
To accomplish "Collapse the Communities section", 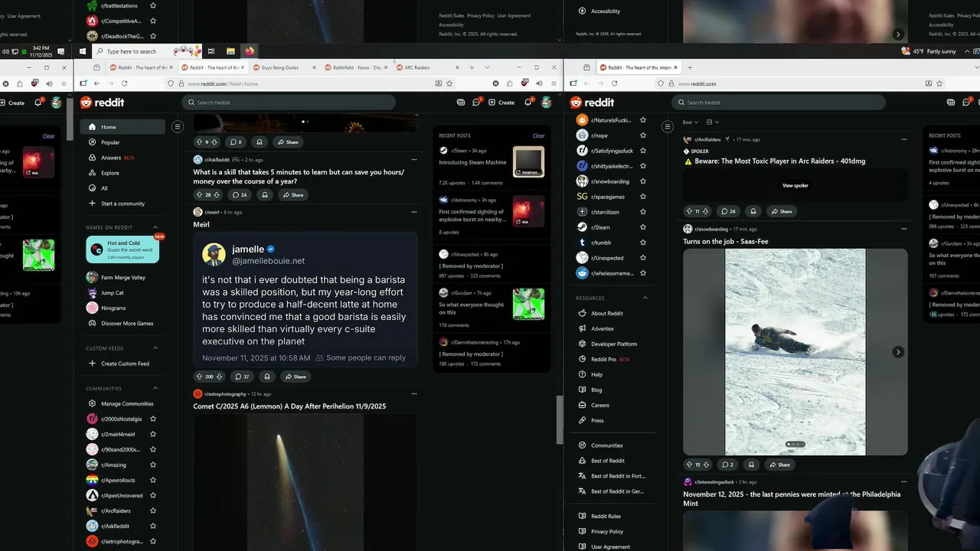I will [155, 388].
